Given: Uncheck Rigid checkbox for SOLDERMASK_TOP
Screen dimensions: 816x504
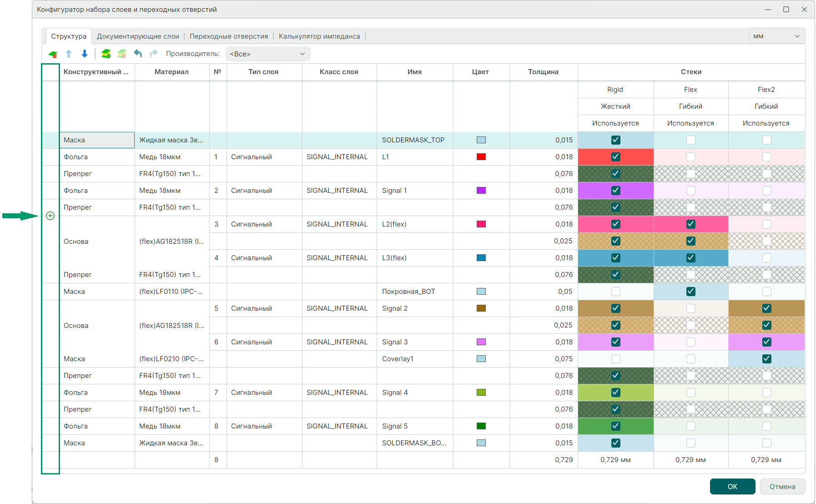Looking at the screenshot, I should click(615, 140).
